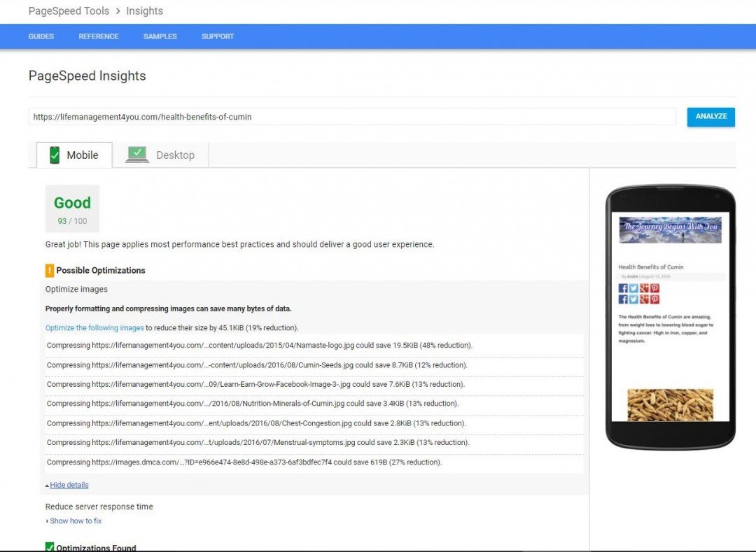
Task: Click the 'Optimize images' heading
Action: click(x=76, y=290)
